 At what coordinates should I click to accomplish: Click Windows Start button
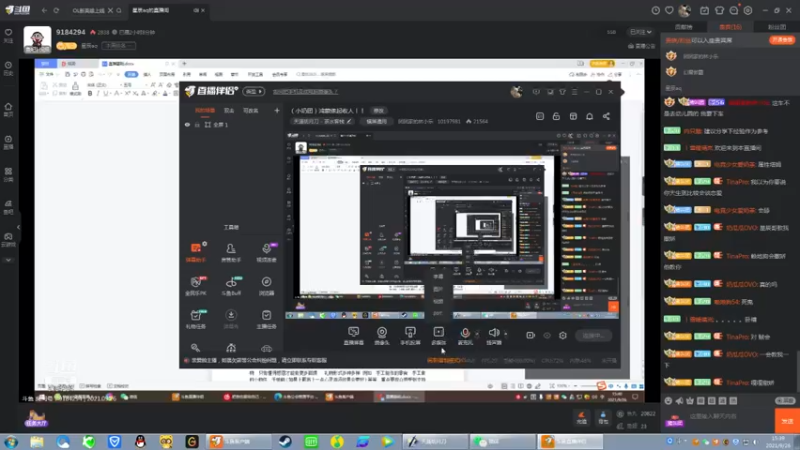11,441
